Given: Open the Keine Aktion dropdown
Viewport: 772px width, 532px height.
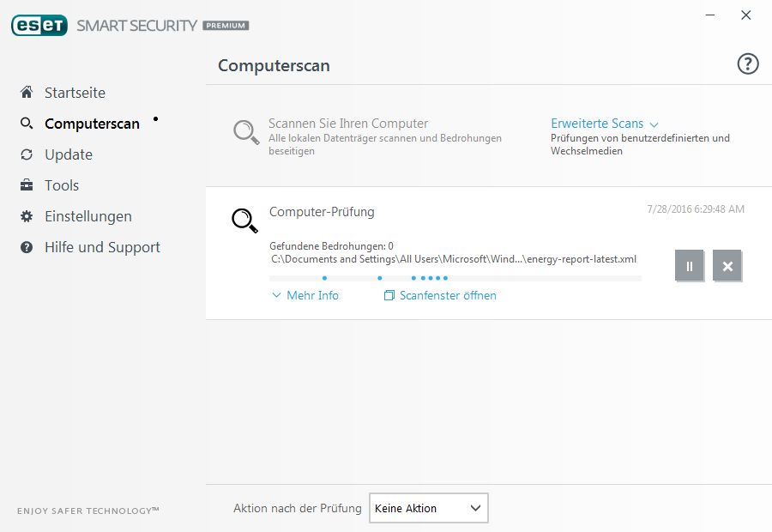Looking at the screenshot, I should 428,508.
